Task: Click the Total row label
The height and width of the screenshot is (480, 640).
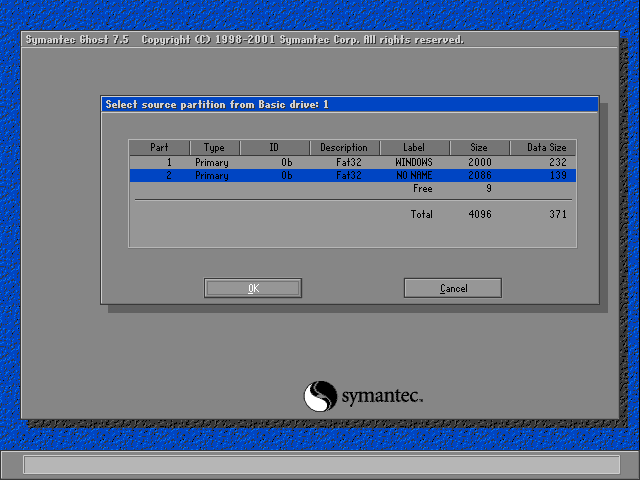Action: [x=422, y=214]
